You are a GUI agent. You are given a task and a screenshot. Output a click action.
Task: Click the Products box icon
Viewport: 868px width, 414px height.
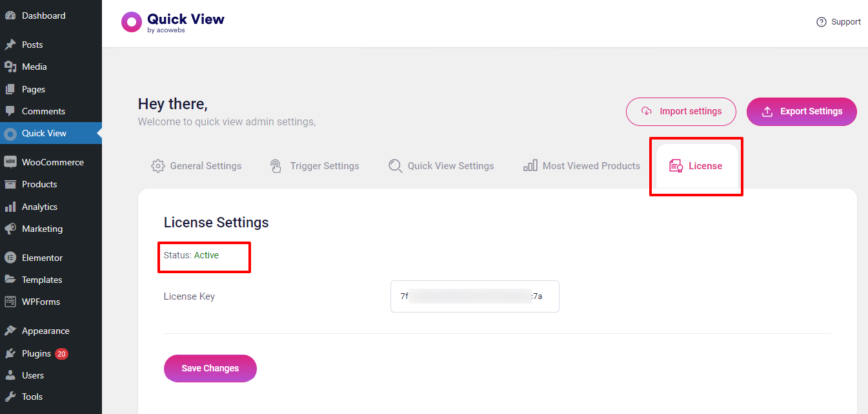[x=10, y=184]
